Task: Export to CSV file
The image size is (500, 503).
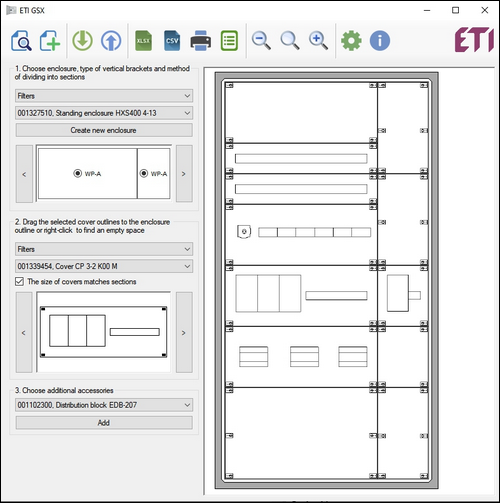Action: [x=172, y=41]
